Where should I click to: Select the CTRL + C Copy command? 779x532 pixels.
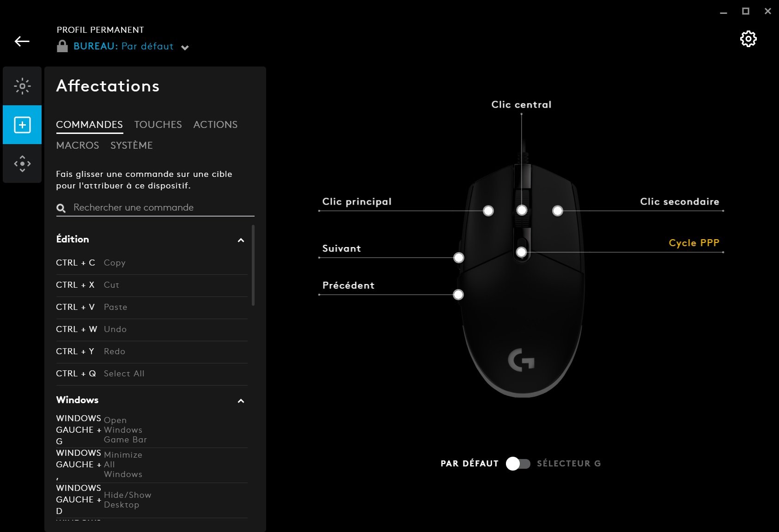click(152, 263)
